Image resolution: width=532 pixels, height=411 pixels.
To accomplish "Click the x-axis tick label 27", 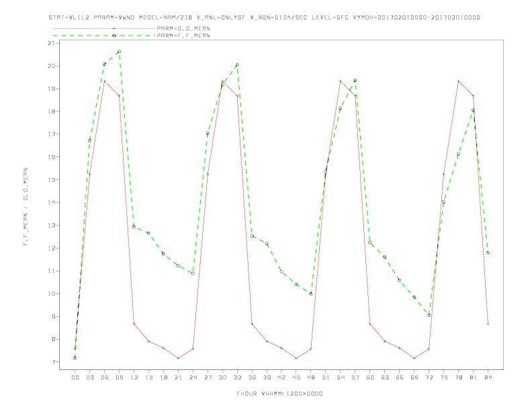I will click(208, 377).
